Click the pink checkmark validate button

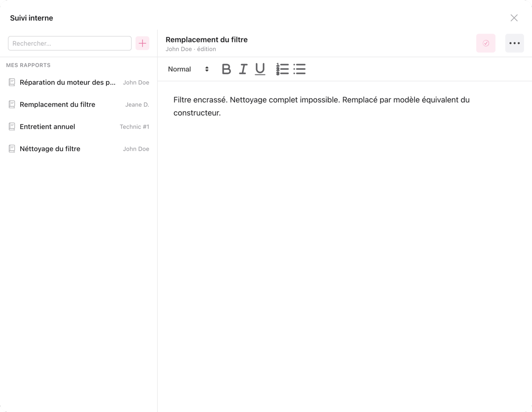point(486,43)
